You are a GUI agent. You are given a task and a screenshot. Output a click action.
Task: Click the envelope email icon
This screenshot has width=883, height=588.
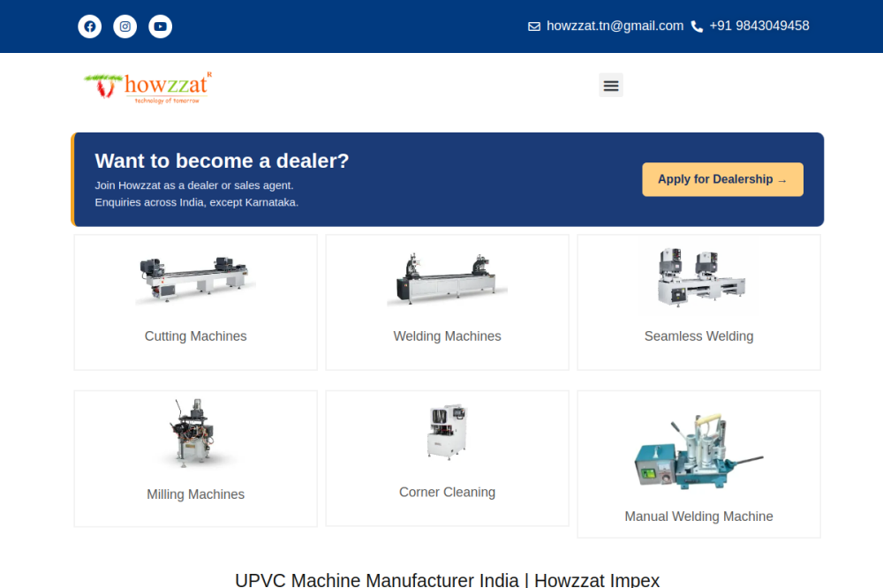(534, 26)
